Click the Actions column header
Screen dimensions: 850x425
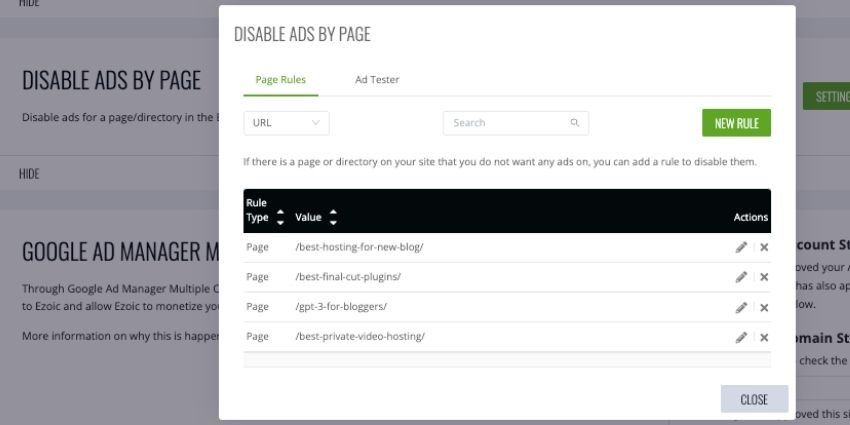(x=751, y=217)
